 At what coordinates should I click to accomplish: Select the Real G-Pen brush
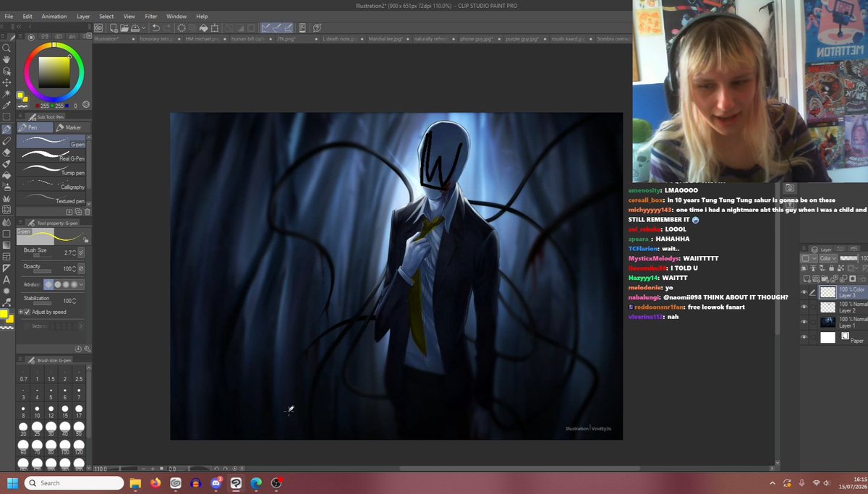click(x=51, y=157)
